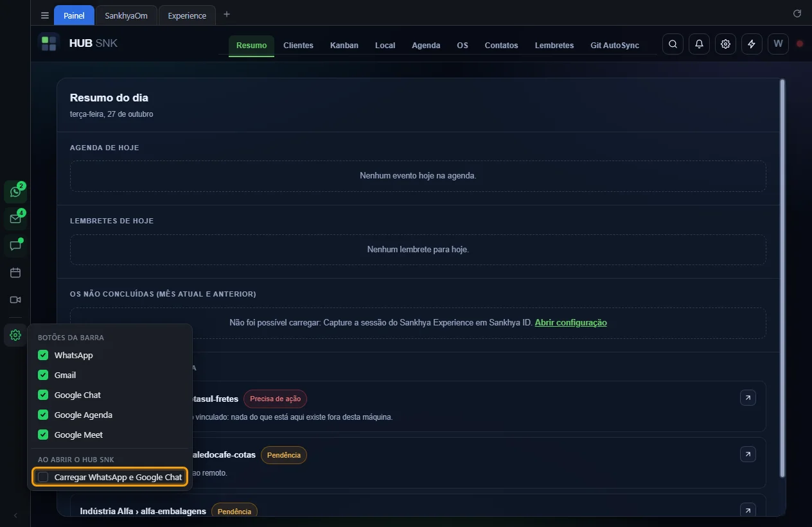Go to the Clientes section

[298, 46]
